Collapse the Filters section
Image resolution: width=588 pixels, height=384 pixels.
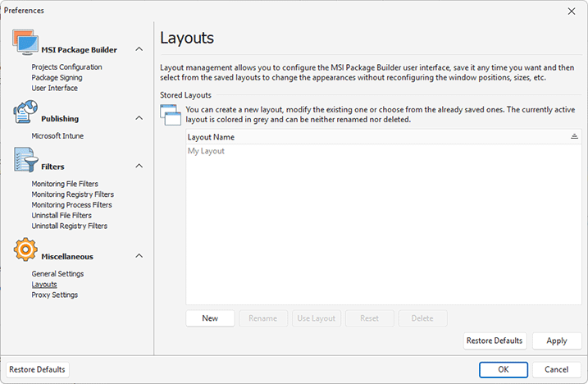[139, 167]
